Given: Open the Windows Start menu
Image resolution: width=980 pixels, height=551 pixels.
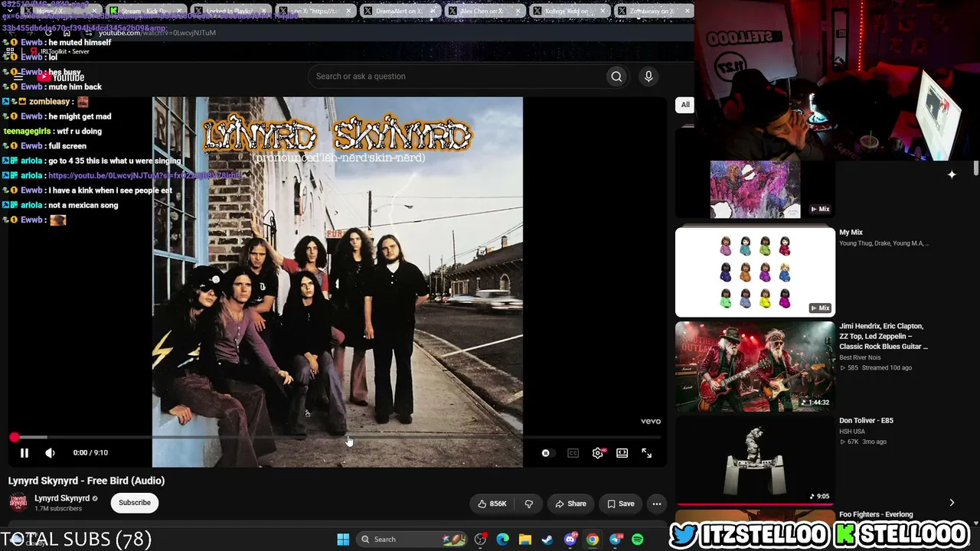Looking at the screenshot, I should tap(343, 540).
